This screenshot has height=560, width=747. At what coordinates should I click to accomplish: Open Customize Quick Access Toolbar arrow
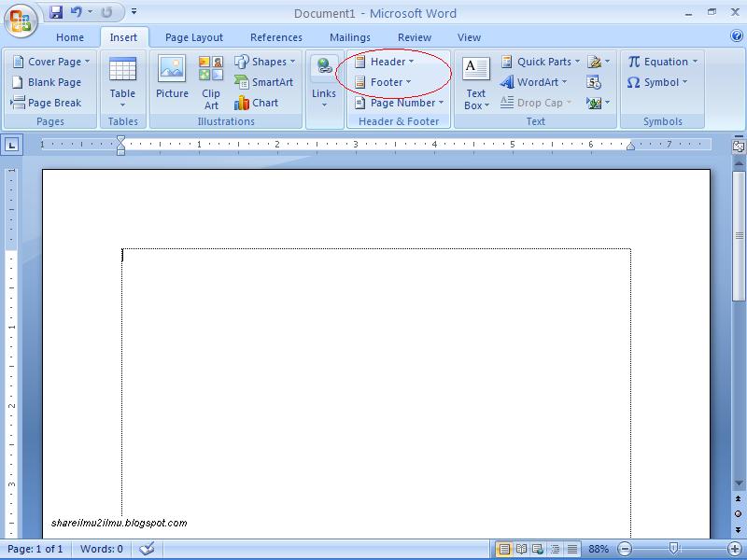coord(134,11)
